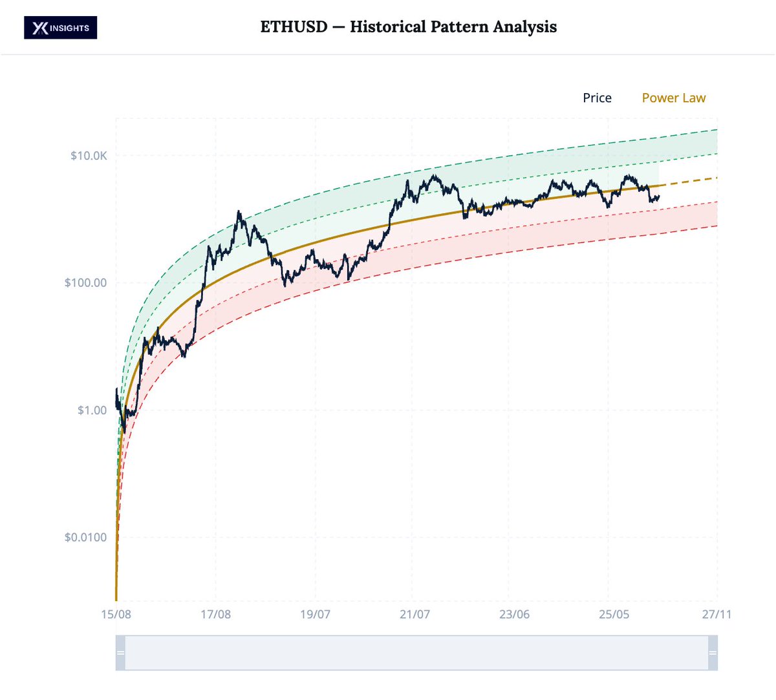Click the $0.0100 y-axis label

pyautogui.click(x=85, y=538)
